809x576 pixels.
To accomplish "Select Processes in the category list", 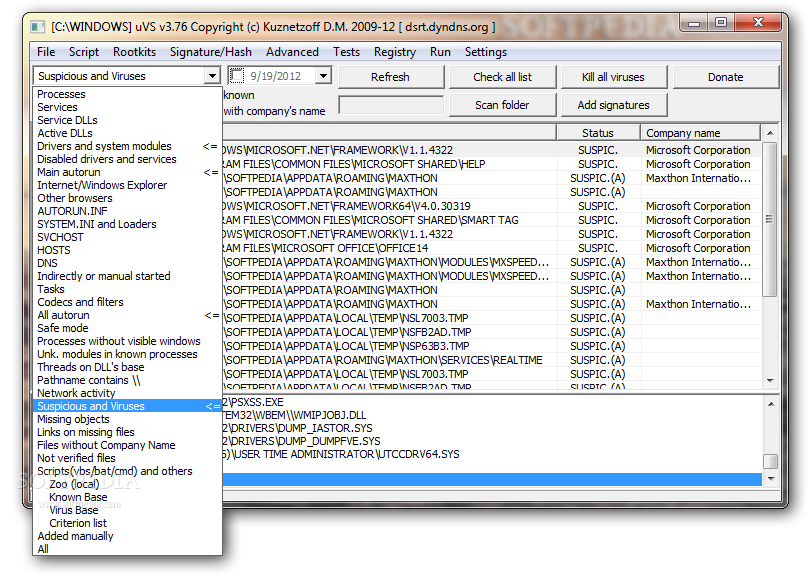I will [127, 94].
